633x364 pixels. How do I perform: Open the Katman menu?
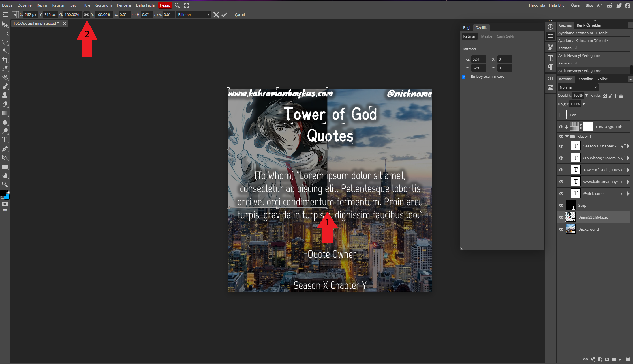click(x=59, y=5)
